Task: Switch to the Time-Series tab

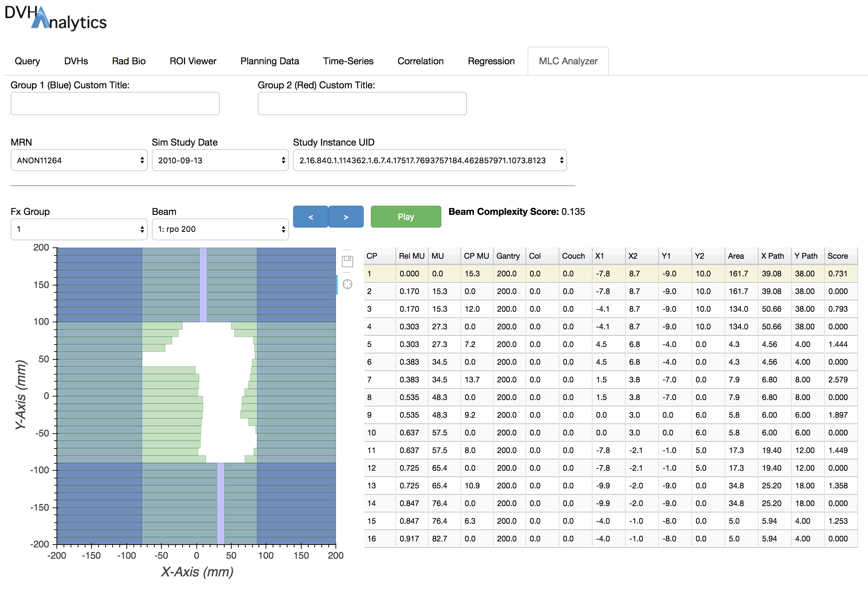Action: (x=348, y=61)
